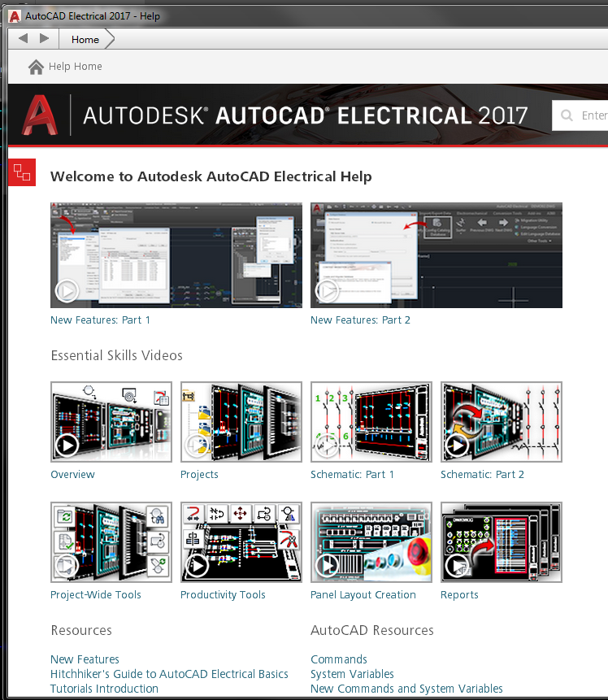The width and height of the screenshot is (608, 700).
Task: Open the New Features resource link
Action: click(x=85, y=659)
